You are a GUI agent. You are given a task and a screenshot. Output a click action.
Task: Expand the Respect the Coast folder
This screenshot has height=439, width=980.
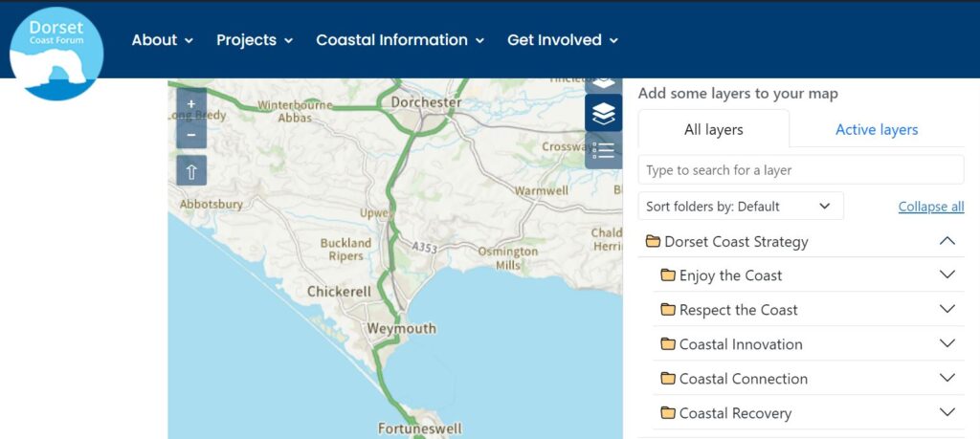pyautogui.click(x=947, y=309)
